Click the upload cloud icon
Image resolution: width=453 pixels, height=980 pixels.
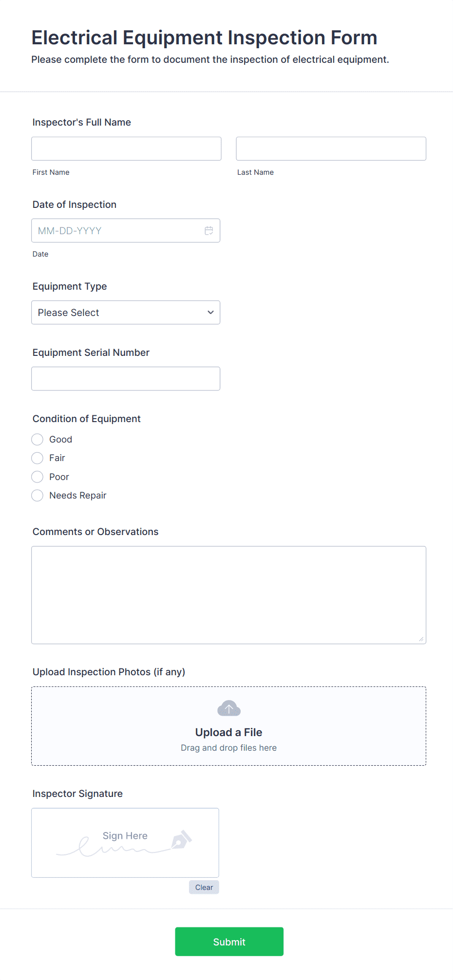click(228, 708)
